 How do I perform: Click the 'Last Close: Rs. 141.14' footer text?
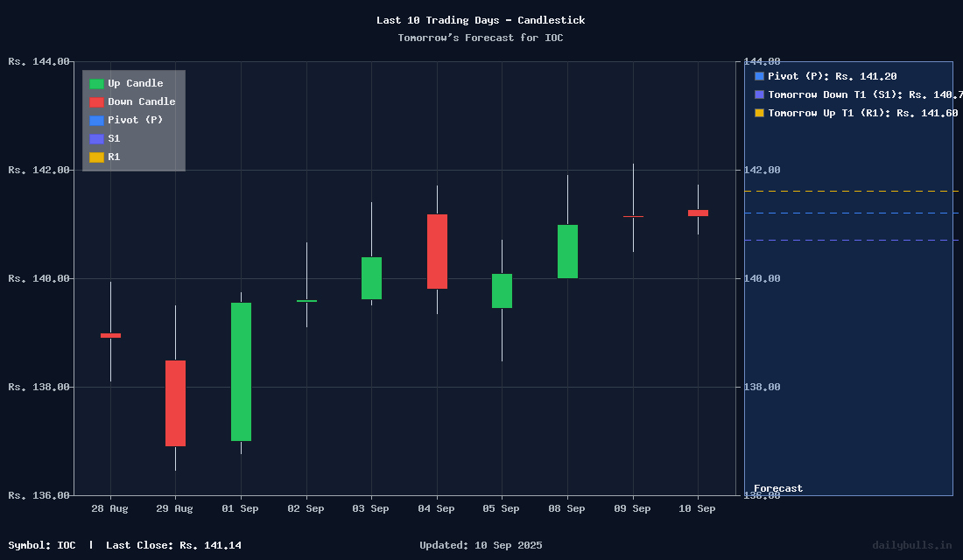[x=174, y=545]
